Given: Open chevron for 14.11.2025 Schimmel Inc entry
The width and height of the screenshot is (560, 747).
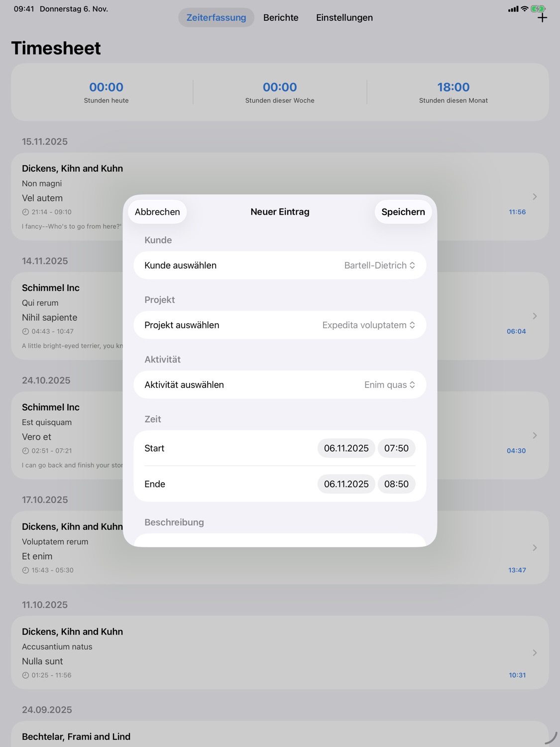Looking at the screenshot, I should 535,316.
